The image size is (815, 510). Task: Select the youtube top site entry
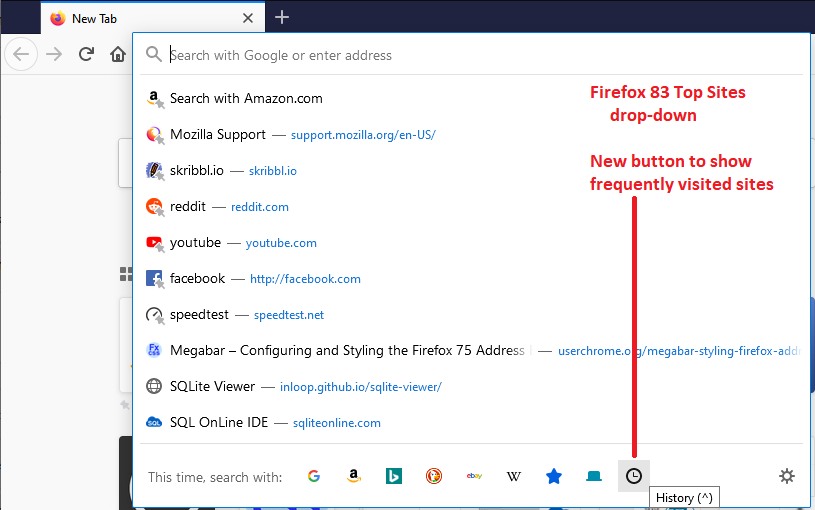471,242
